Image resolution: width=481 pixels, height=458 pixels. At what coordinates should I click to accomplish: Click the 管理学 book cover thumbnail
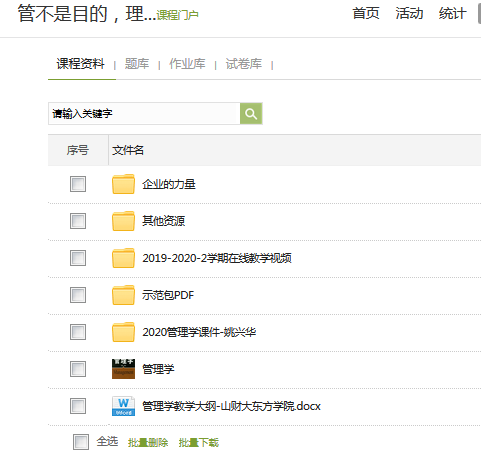click(x=123, y=369)
